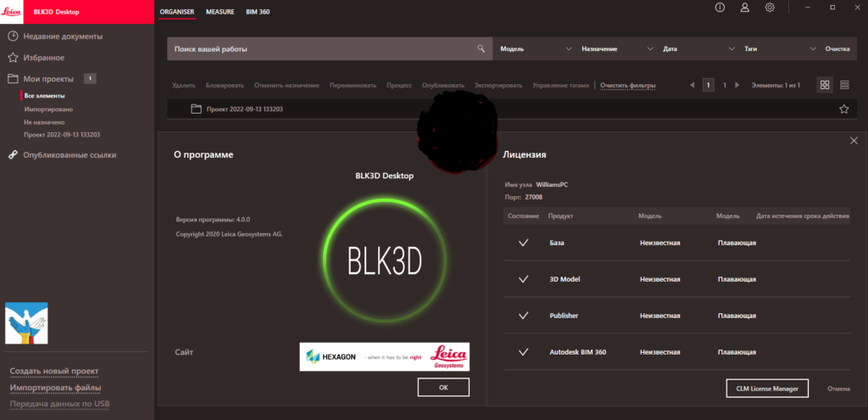Click Управление тэгами toolbar action
This screenshot has height=420, width=868.
pyautogui.click(x=561, y=86)
